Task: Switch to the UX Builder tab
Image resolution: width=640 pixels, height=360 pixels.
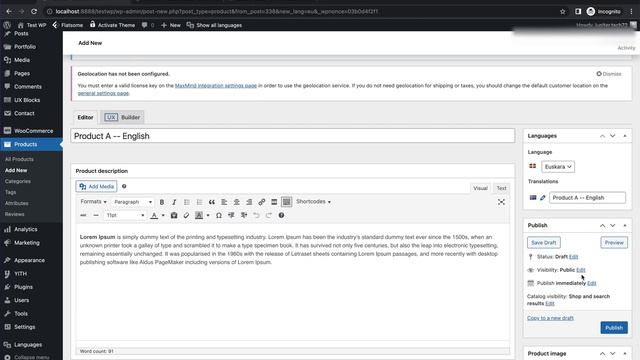Action: tap(122, 117)
